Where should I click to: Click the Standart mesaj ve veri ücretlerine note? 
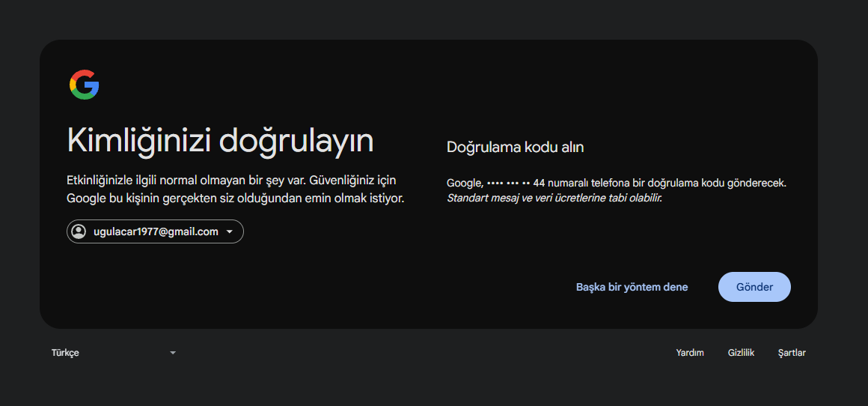tap(554, 198)
